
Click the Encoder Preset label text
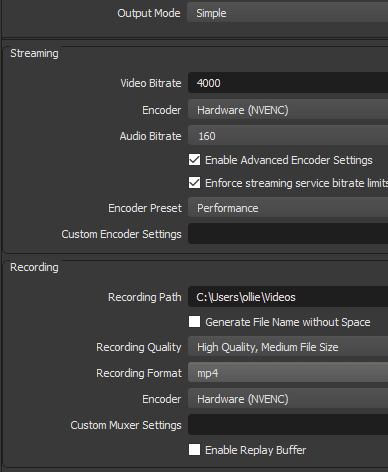(145, 208)
